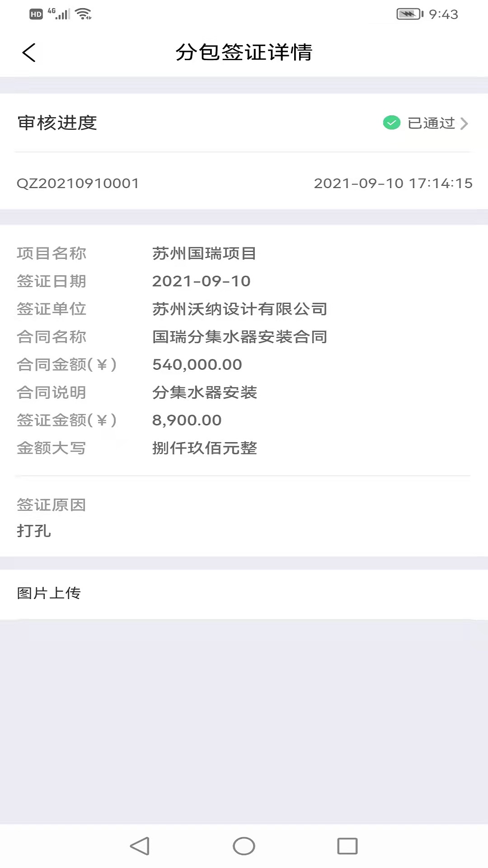
Task: Tap the green approved checkmark icon
Action: click(391, 123)
